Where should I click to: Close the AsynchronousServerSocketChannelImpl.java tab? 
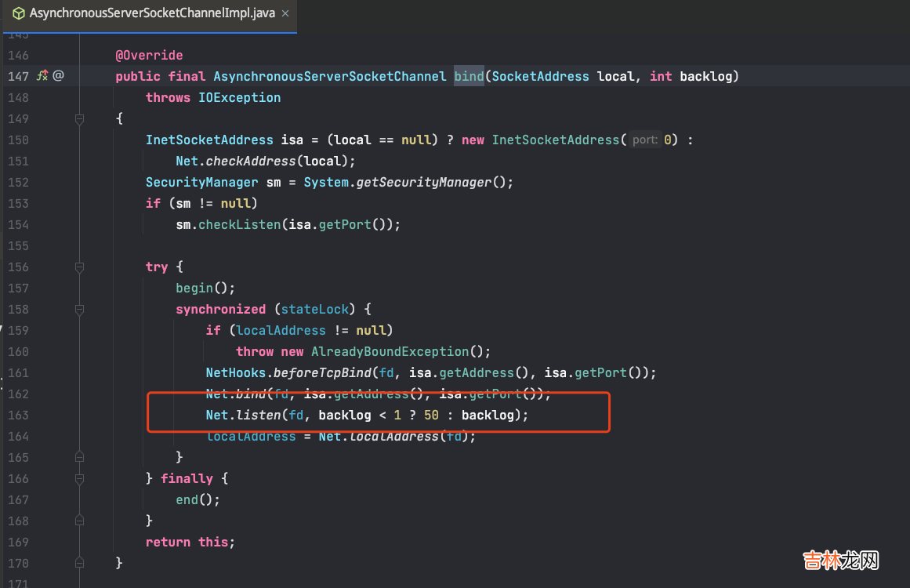click(287, 13)
